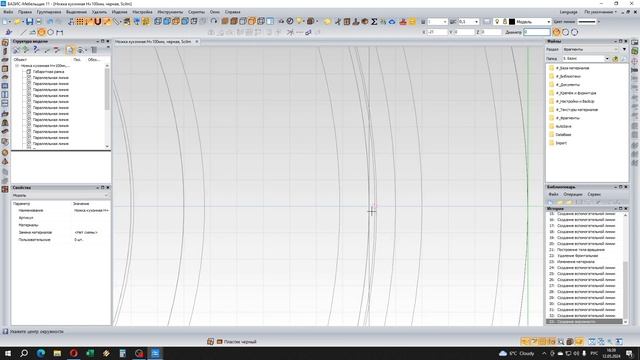This screenshot has height=360, width=640.
Task: Collapse the root node in model structure tree
Action: click(x=17, y=65)
